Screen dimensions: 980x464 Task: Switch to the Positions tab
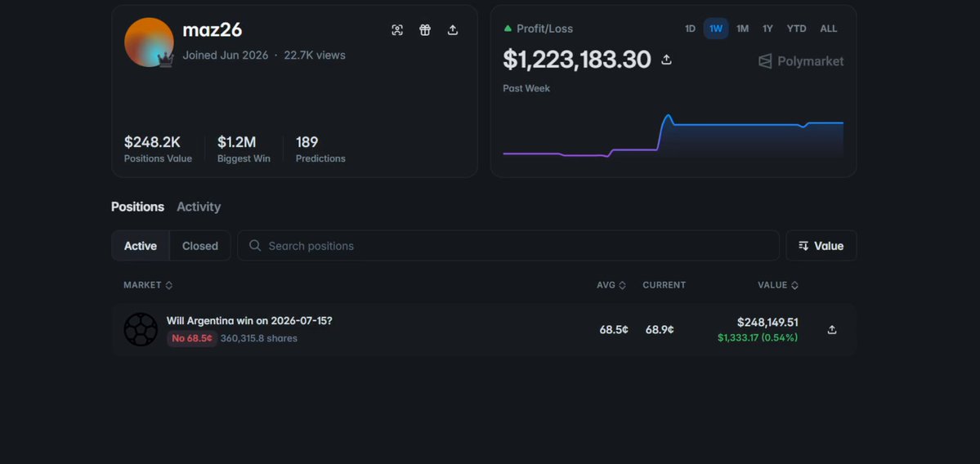[137, 207]
